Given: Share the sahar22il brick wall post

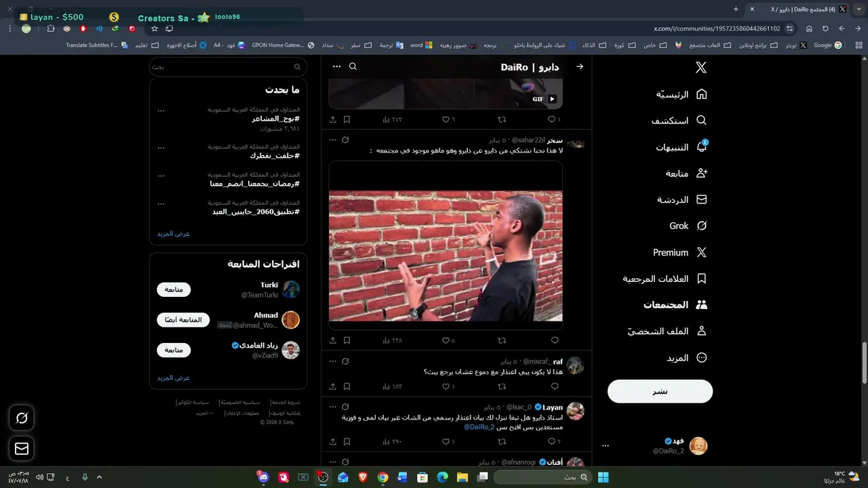Looking at the screenshot, I should click(x=333, y=340).
